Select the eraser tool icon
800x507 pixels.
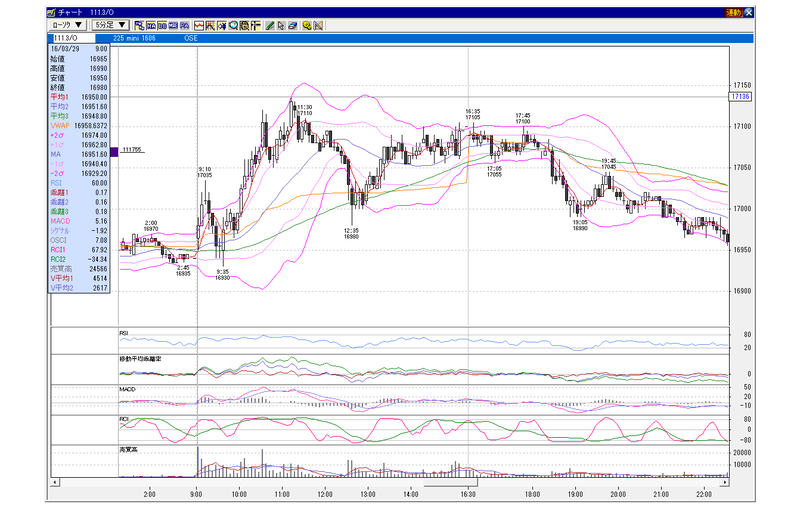(x=292, y=26)
